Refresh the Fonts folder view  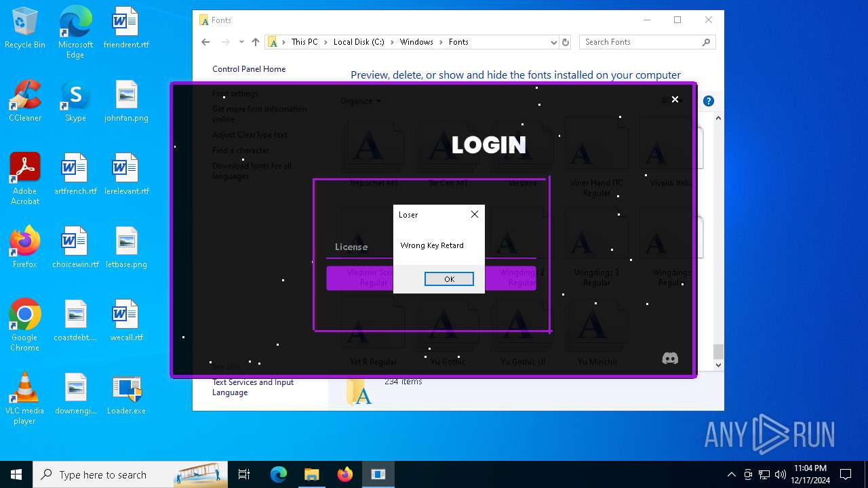566,42
